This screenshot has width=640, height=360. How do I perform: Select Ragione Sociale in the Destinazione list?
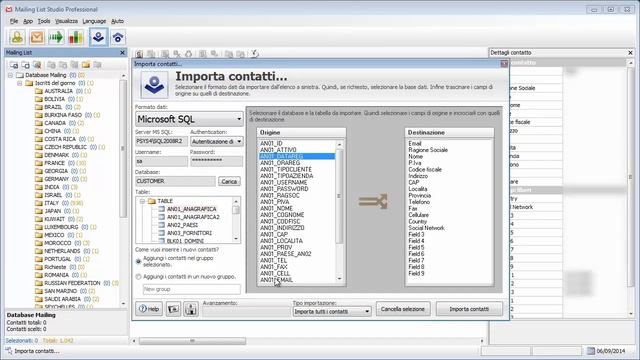tap(428, 150)
